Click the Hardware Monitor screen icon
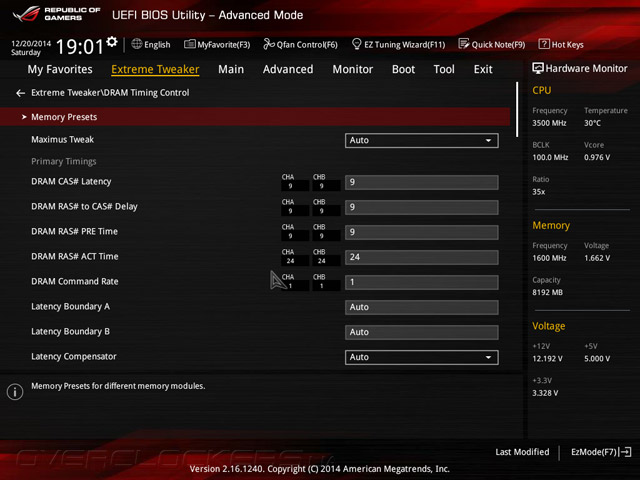Viewport: 640px width, 480px height. (x=538, y=68)
